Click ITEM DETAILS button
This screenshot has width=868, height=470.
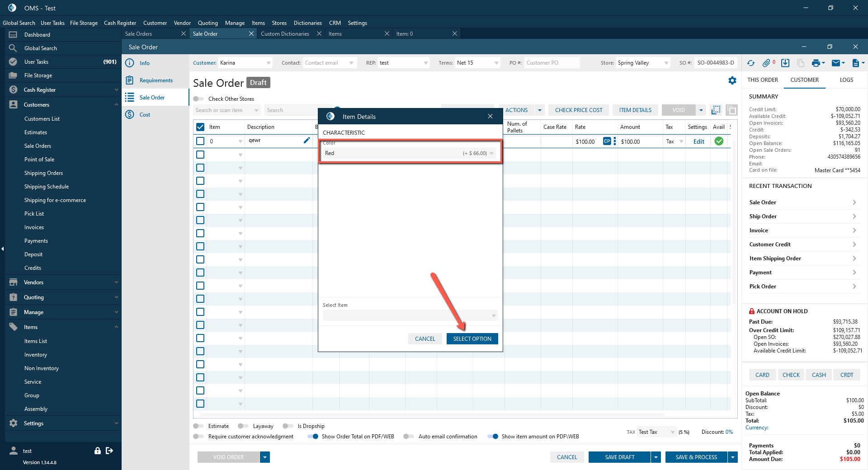click(x=635, y=110)
